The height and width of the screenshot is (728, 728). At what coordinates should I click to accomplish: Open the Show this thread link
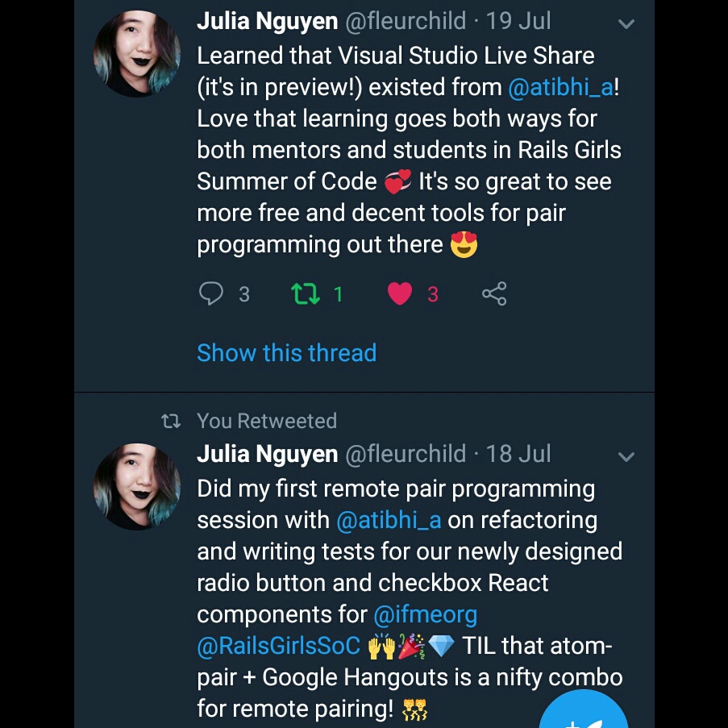click(x=286, y=352)
